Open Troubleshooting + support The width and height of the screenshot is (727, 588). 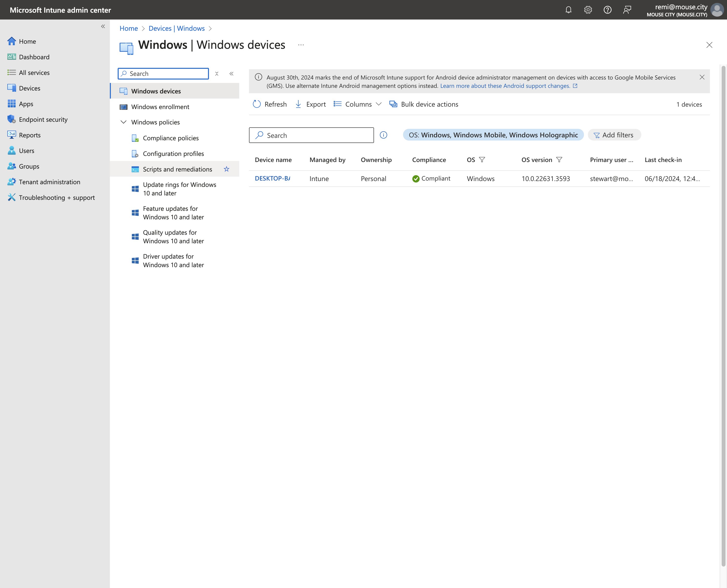click(57, 197)
